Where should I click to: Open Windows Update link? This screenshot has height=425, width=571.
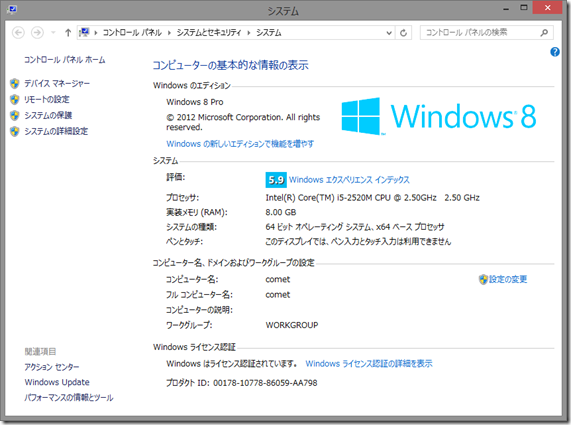[x=57, y=382]
